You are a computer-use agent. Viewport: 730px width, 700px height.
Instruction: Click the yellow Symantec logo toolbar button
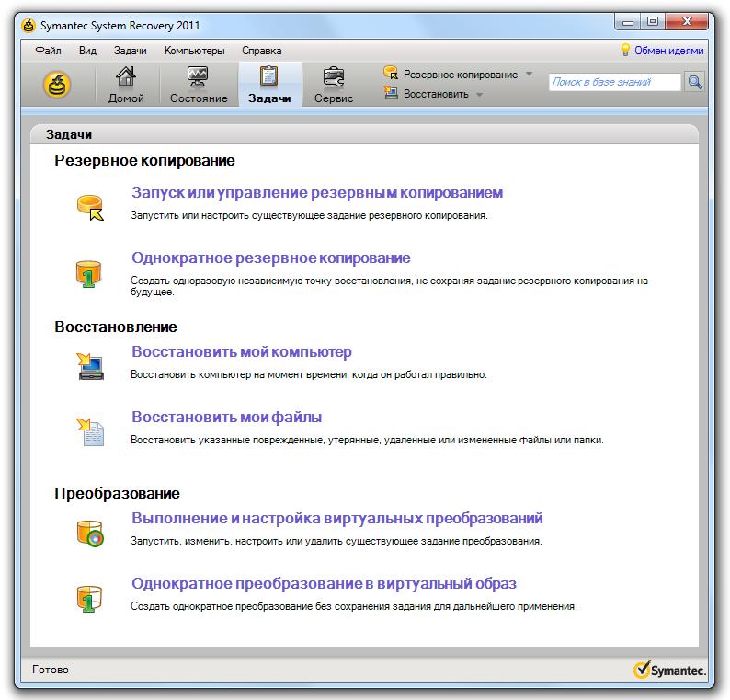[x=57, y=85]
